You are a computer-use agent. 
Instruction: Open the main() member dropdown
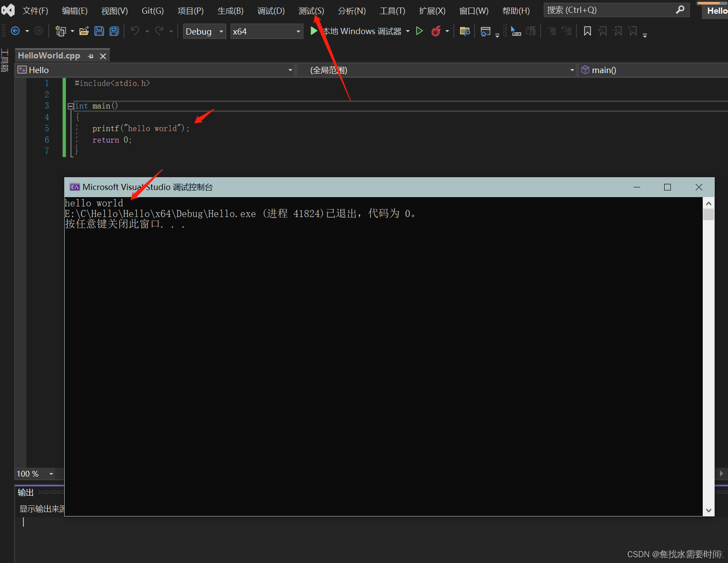coord(653,70)
